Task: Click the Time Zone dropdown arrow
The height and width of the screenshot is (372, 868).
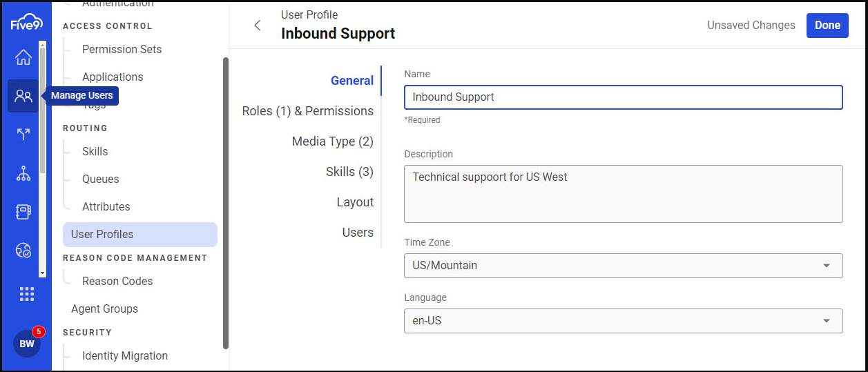Action: (827, 266)
